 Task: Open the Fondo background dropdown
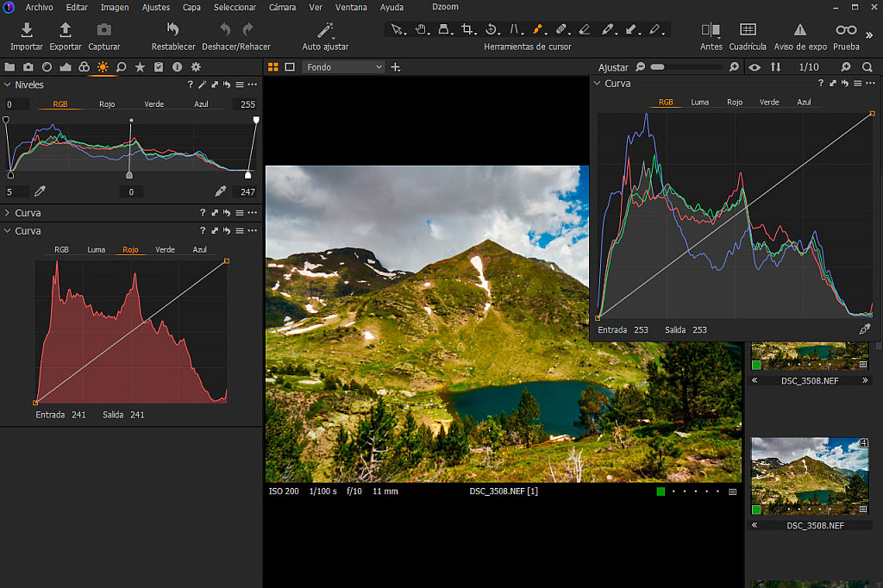pyautogui.click(x=345, y=66)
